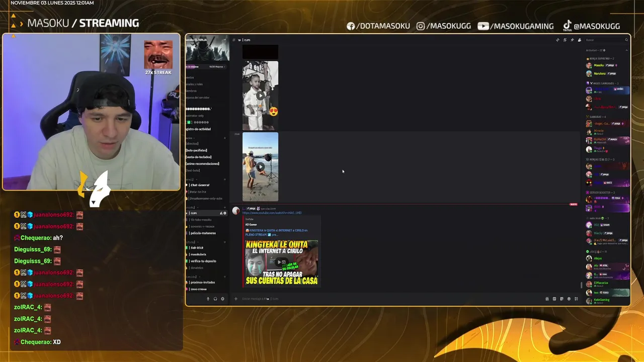644x362 pixels.
Task: Open the Chat-General channel
Action: [199, 185]
